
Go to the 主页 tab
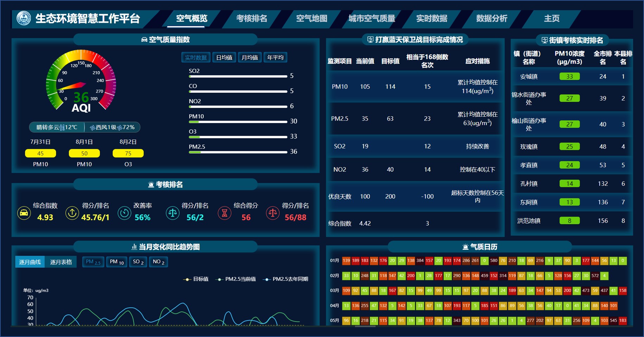(x=552, y=18)
